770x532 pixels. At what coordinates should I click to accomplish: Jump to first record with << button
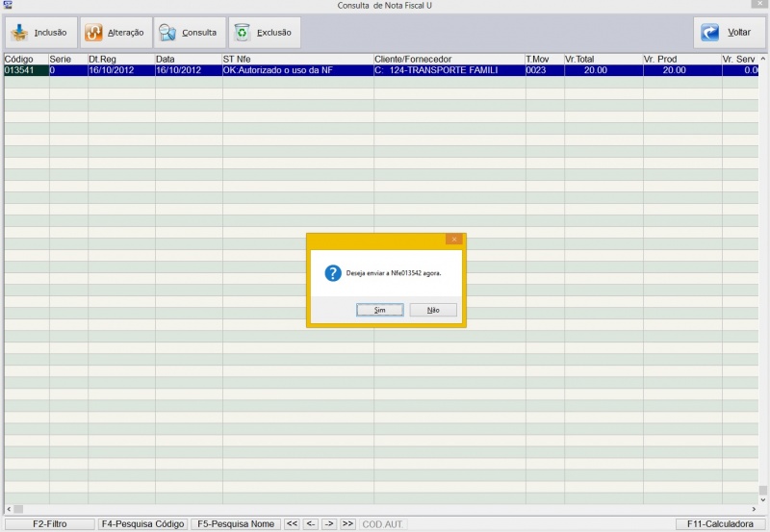(293, 524)
